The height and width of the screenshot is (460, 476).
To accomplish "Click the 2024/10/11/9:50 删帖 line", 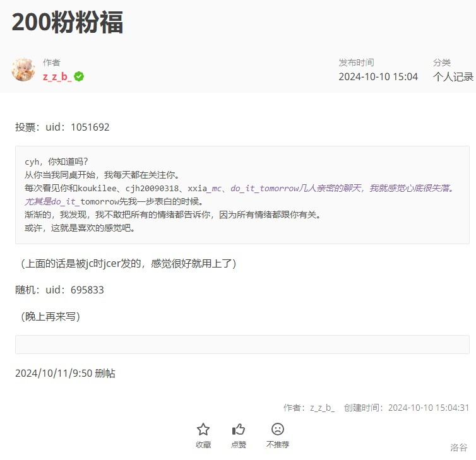I will (65, 373).
